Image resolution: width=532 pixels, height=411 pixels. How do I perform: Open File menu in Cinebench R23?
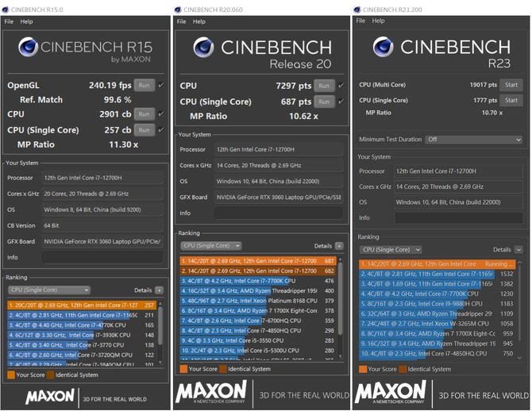[x=360, y=21]
